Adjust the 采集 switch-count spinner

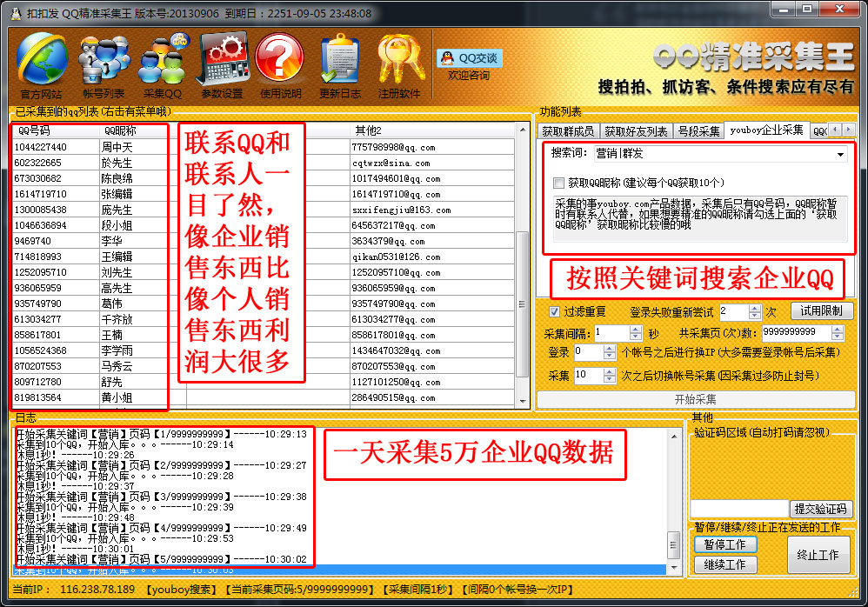click(610, 376)
